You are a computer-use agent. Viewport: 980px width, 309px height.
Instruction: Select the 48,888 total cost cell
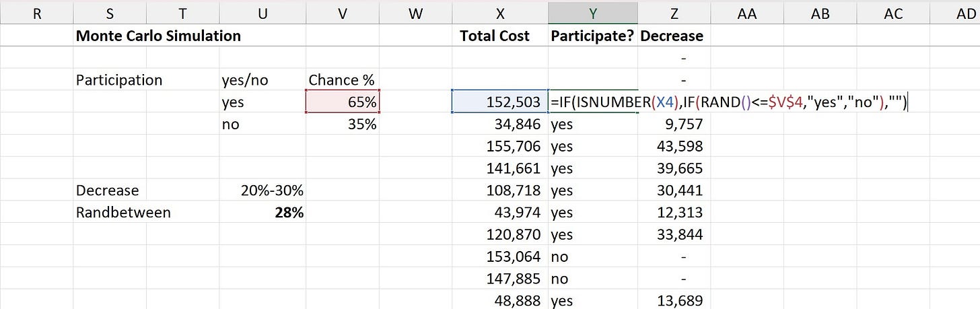pyautogui.click(x=500, y=300)
